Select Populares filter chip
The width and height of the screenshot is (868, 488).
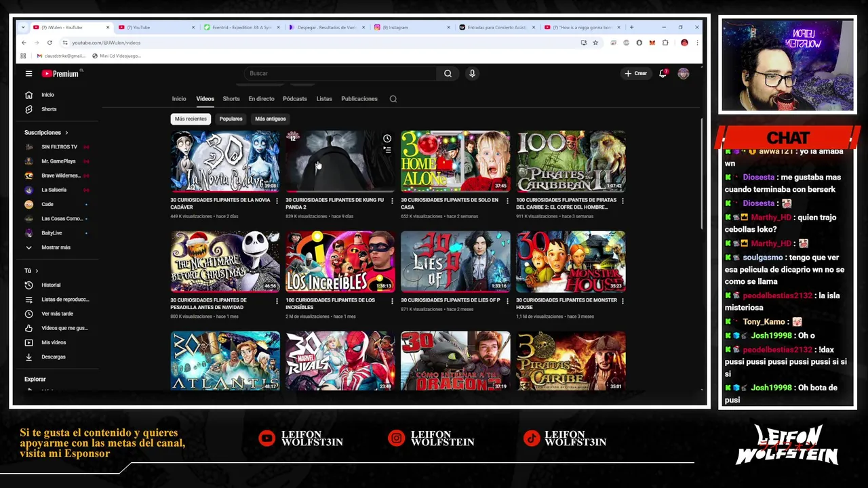[x=231, y=119]
